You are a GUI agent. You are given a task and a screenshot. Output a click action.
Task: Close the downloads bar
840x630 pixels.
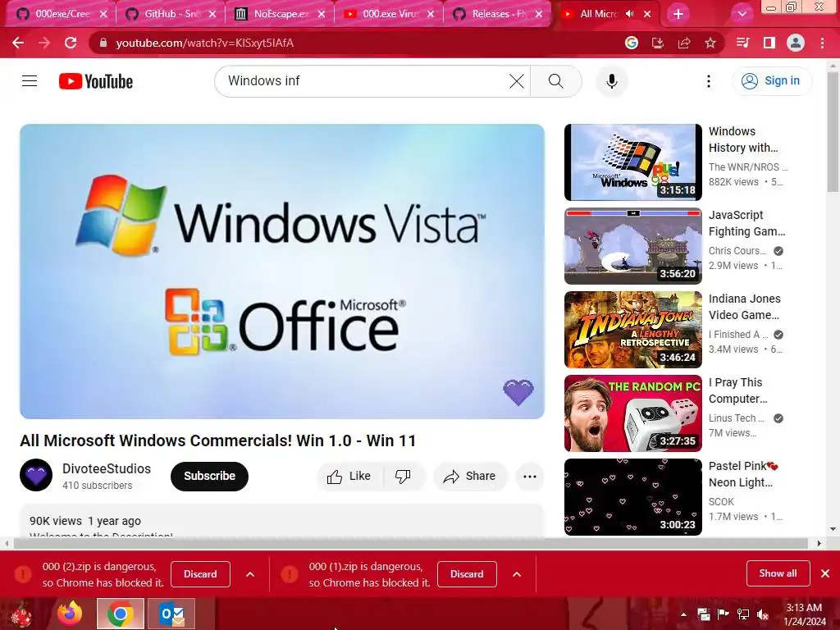click(x=825, y=573)
